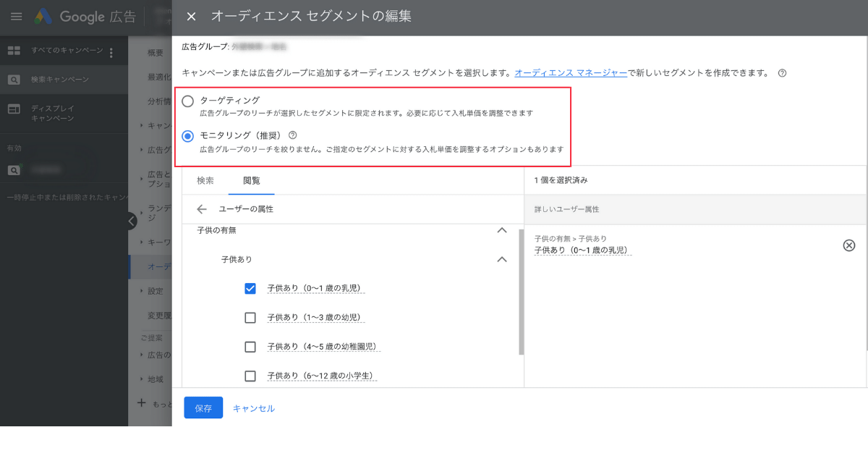Click the segment list vertical scrollbar

(521, 292)
